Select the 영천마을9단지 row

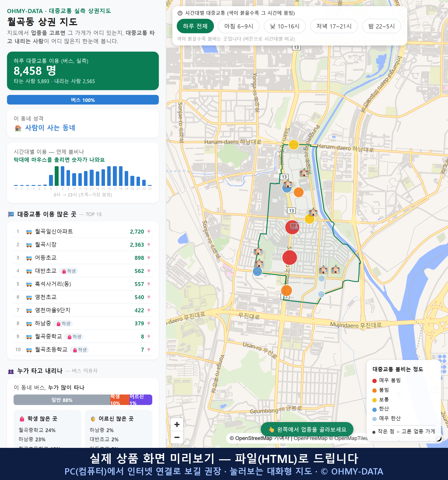(x=83, y=310)
